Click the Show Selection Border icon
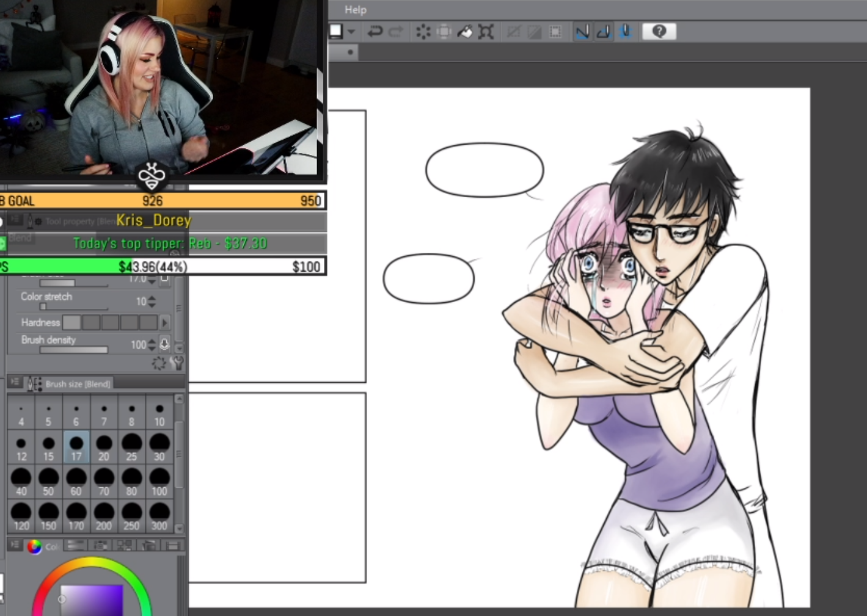Screen dimensions: 867x616 point(555,32)
